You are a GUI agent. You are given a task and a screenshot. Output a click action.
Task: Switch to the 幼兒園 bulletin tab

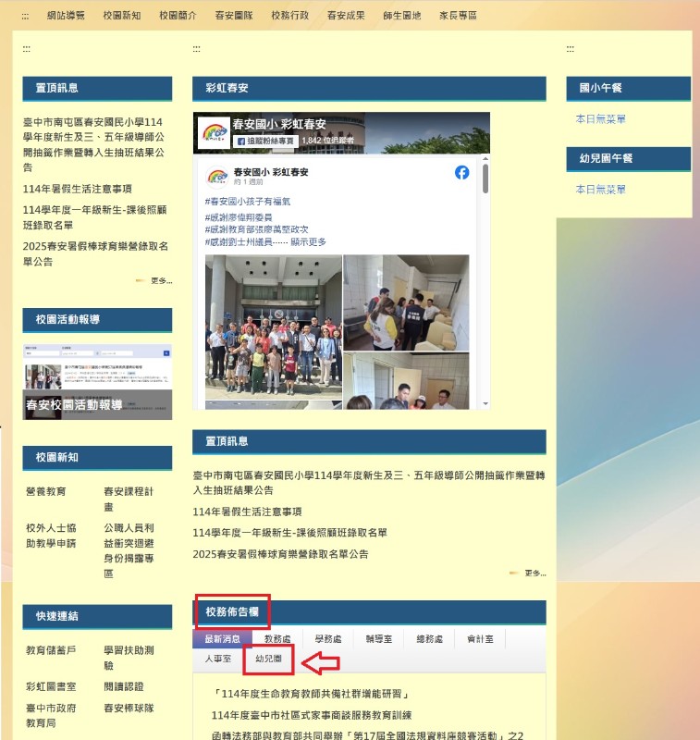(x=268, y=659)
